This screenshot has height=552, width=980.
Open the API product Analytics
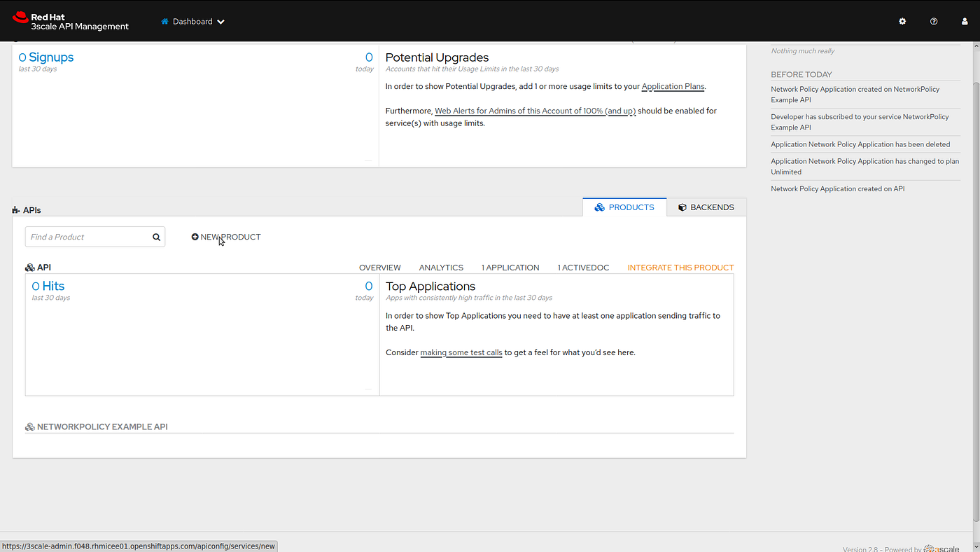[441, 268]
